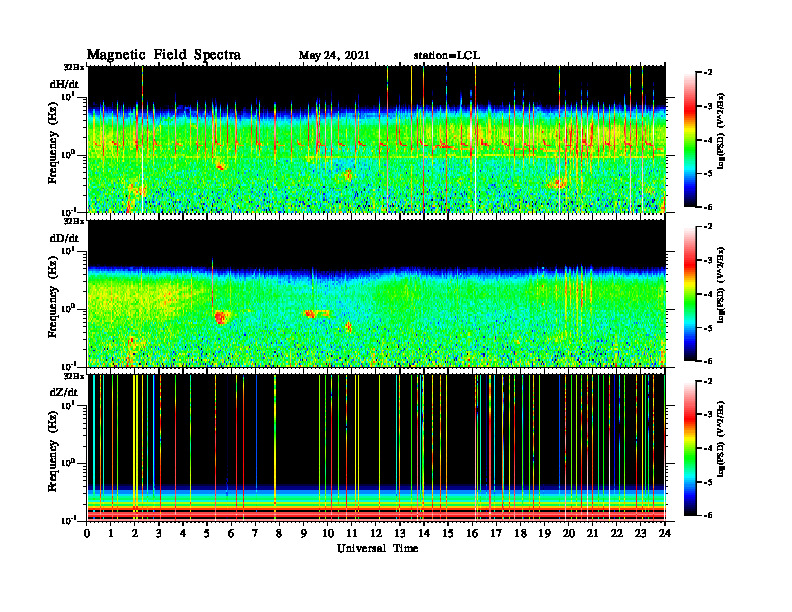Click hour '0' tick label on time axis
Image resolution: width=792 pixels, height=612 pixels.
pos(87,533)
